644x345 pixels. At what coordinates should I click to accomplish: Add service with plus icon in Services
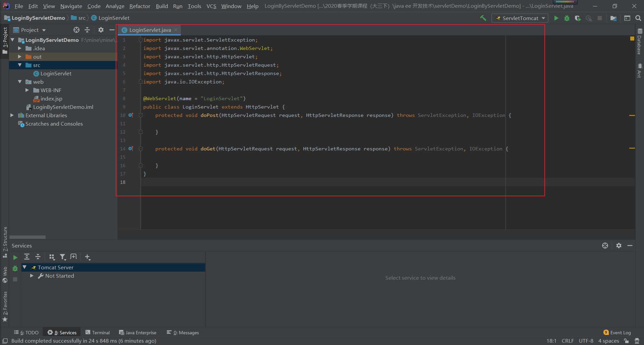88,257
